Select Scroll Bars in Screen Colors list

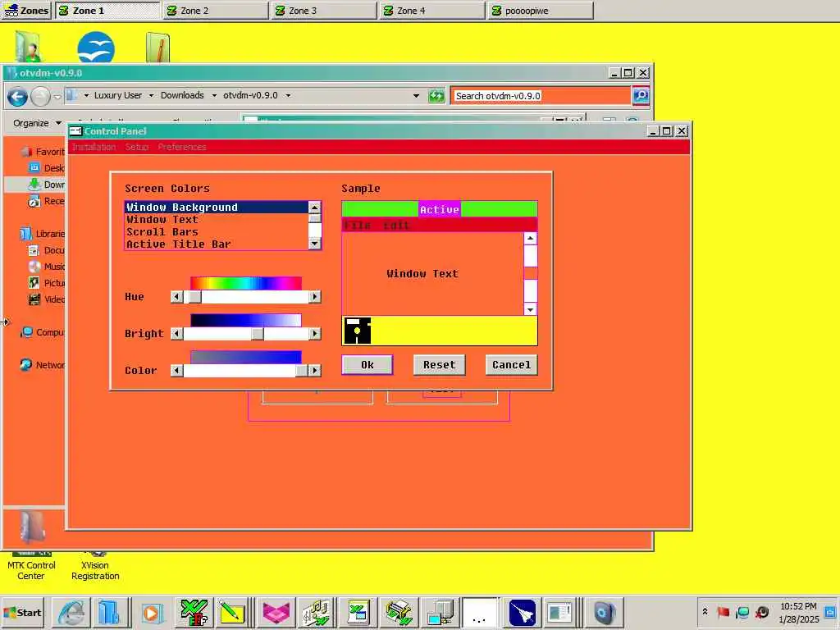pyautogui.click(x=217, y=232)
